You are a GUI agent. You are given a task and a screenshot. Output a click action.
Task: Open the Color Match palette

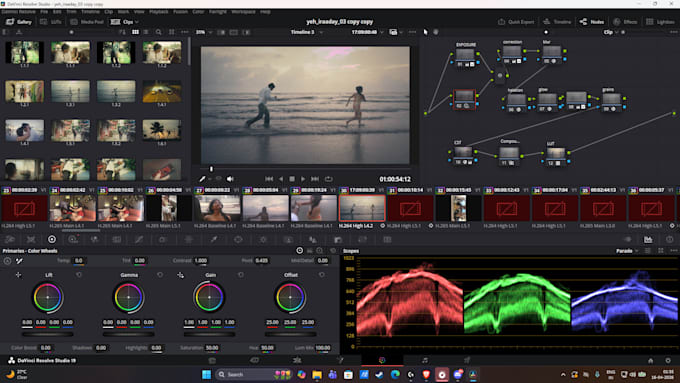[x=31, y=239]
